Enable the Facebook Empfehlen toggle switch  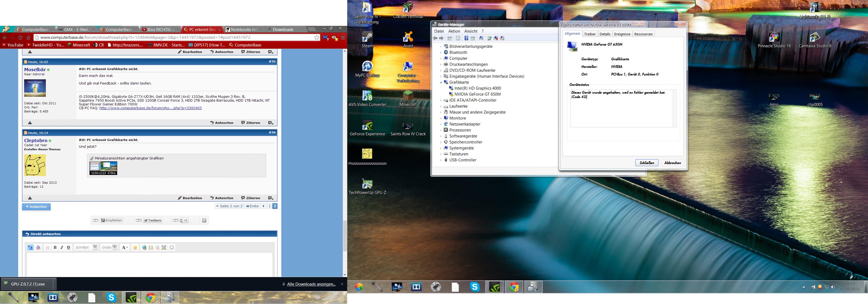(x=96, y=220)
